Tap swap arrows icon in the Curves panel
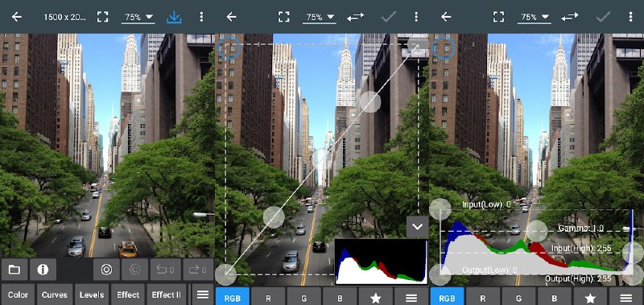 (x=356, y=17)
